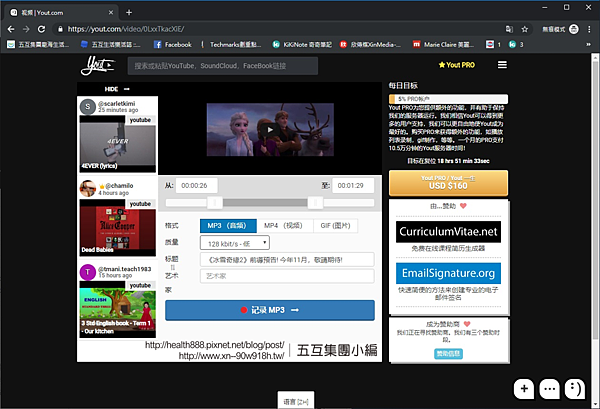Close the Yout.com browser tab

click(x=111, y=13)
